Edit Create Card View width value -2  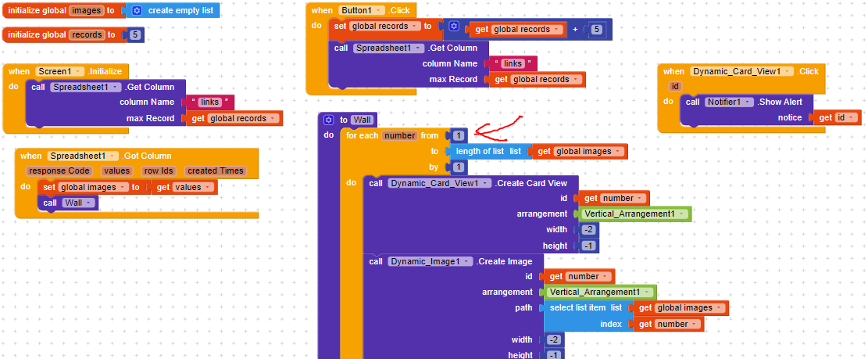tap(588, 230)
